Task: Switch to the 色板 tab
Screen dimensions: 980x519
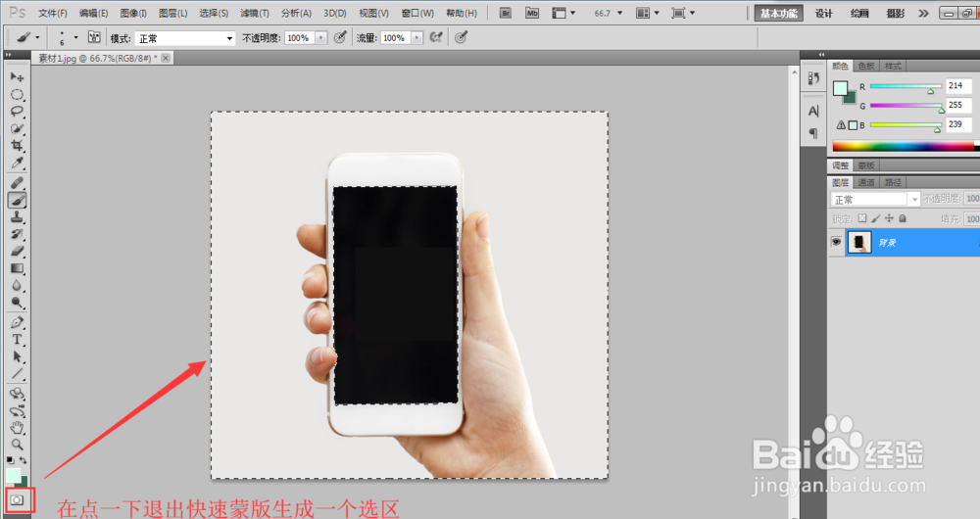Action: (866, 66)
